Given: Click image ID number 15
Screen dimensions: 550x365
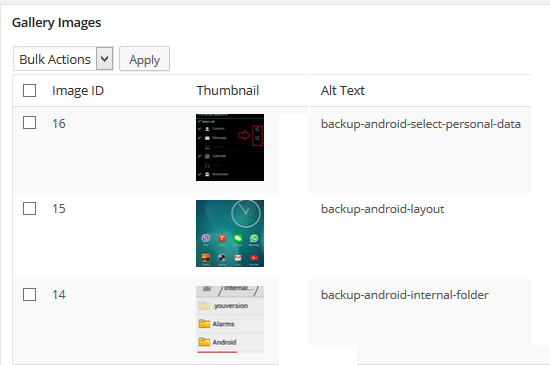Looking at the screenshot, I should 59,209.
